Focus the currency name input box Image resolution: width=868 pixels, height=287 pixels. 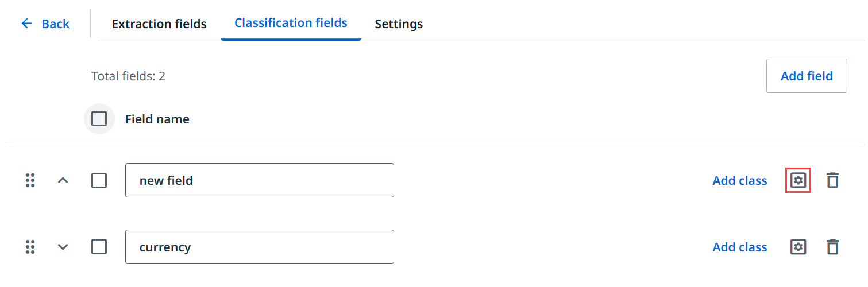(259, 247)
